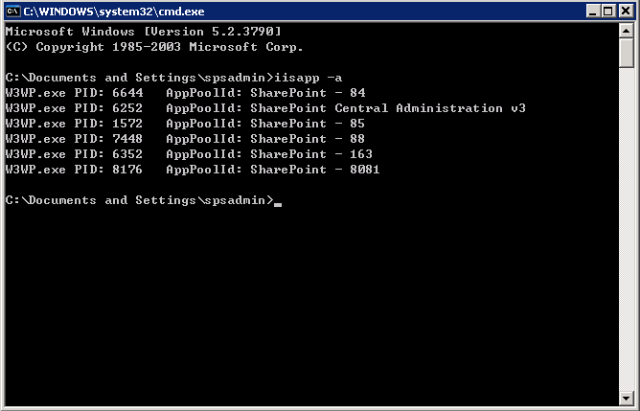Click the scrollbar up arrow

626,30
